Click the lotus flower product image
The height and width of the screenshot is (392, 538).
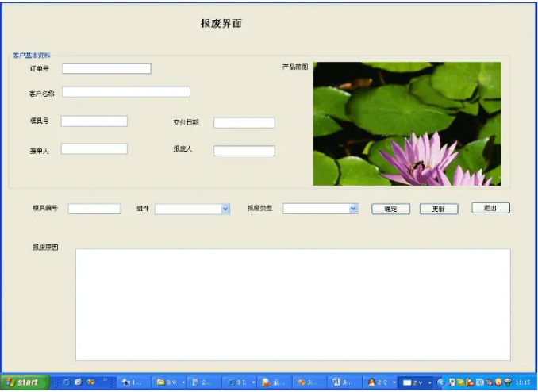click(x=406, y=124)
